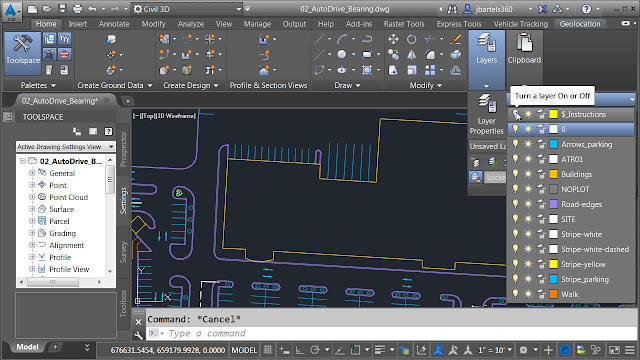640x360 pixels.
Task: Click the MODEL space status button
Action: pyautogui.click(x=244, y=350)
